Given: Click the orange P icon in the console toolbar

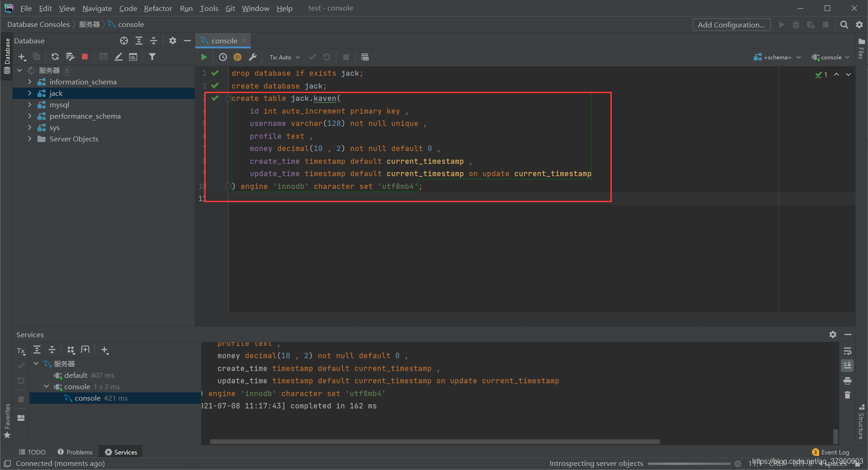Looking at the screenshot, I should [x=238, y=57].
